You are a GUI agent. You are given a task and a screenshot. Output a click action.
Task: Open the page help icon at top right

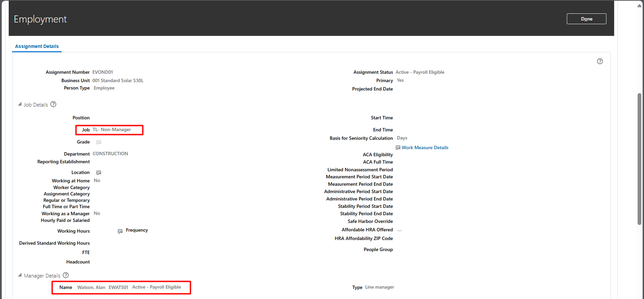point(600,61)
